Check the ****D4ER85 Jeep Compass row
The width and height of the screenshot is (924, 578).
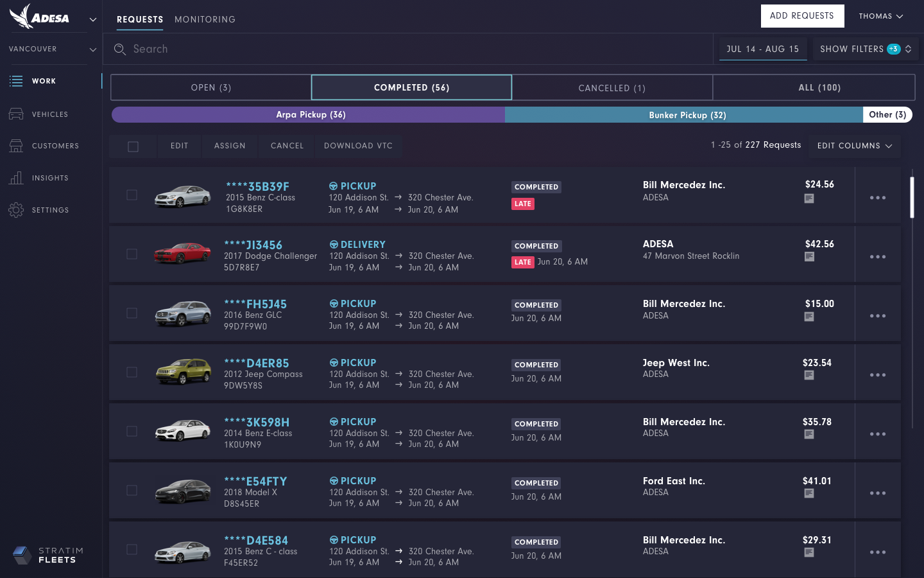132,372
